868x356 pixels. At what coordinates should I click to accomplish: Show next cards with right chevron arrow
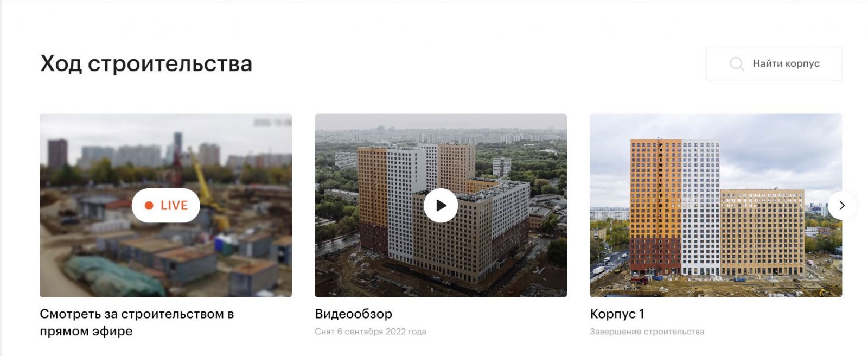[842, 205]
